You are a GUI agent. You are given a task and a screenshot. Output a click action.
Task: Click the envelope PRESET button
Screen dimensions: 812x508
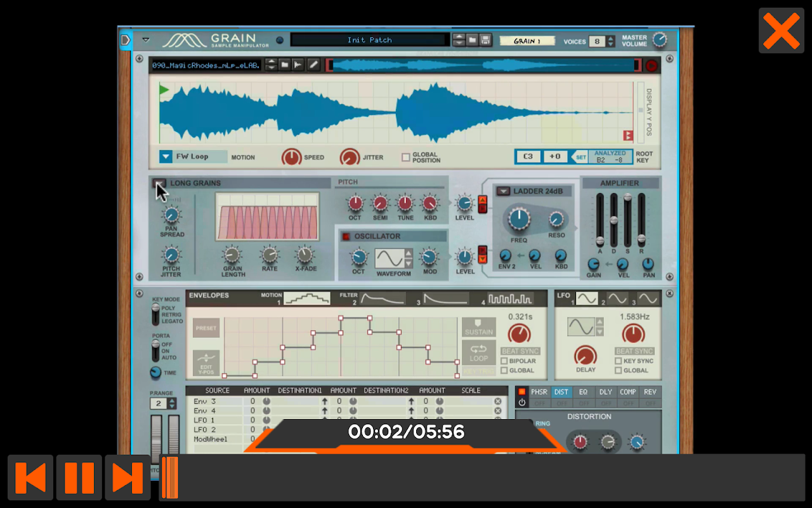(206, 328)
